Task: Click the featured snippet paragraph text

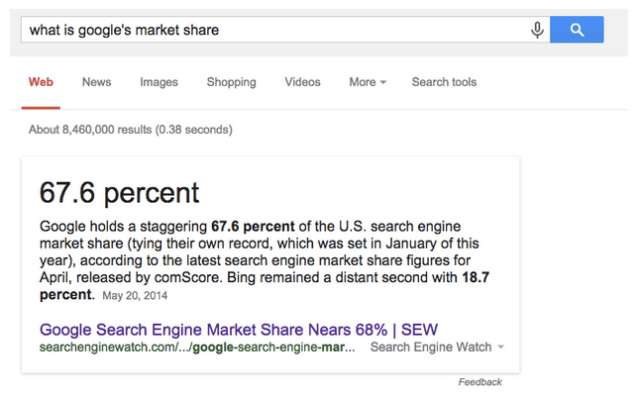Action: coord(264,260)
